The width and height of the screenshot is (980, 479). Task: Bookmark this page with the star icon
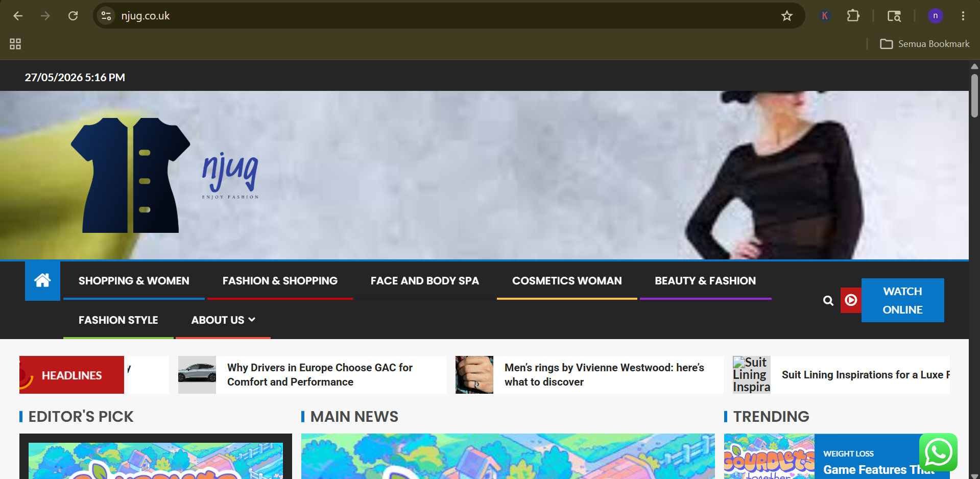point(786,16)
